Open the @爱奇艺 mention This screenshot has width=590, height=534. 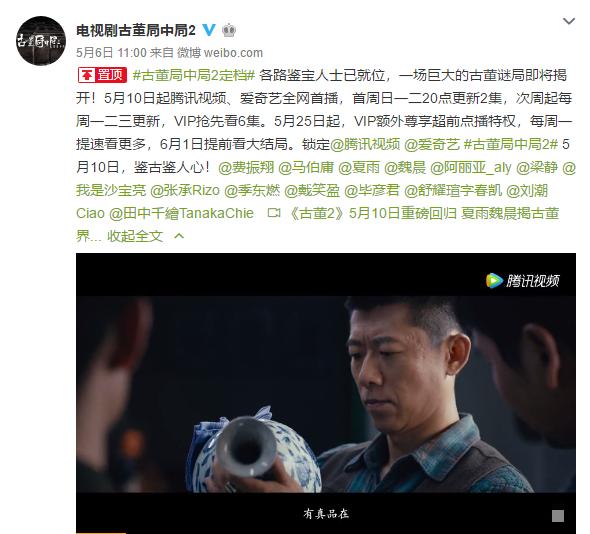coord(432,144)
